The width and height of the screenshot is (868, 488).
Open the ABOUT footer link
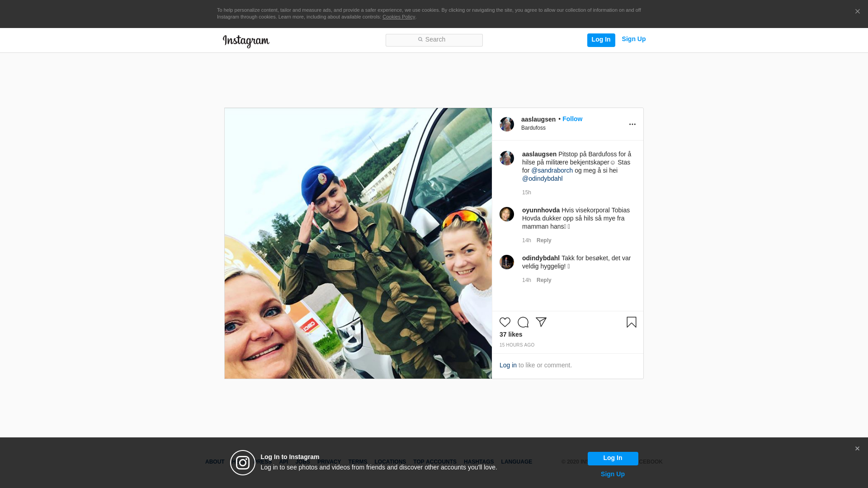click(214, 462)
